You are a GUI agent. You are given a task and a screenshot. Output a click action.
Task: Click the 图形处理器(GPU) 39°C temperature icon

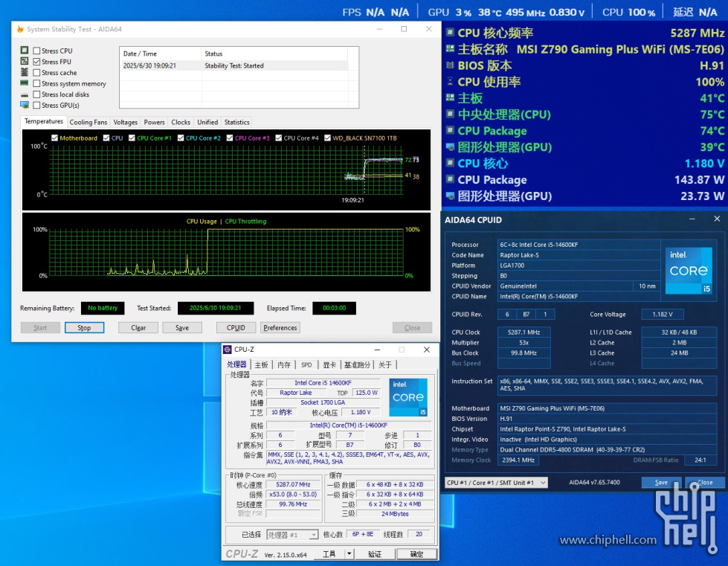click(x=450, y=147)
